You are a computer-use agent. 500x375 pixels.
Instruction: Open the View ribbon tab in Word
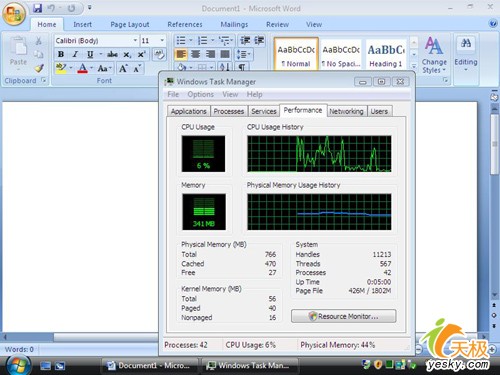pos(314,24)
